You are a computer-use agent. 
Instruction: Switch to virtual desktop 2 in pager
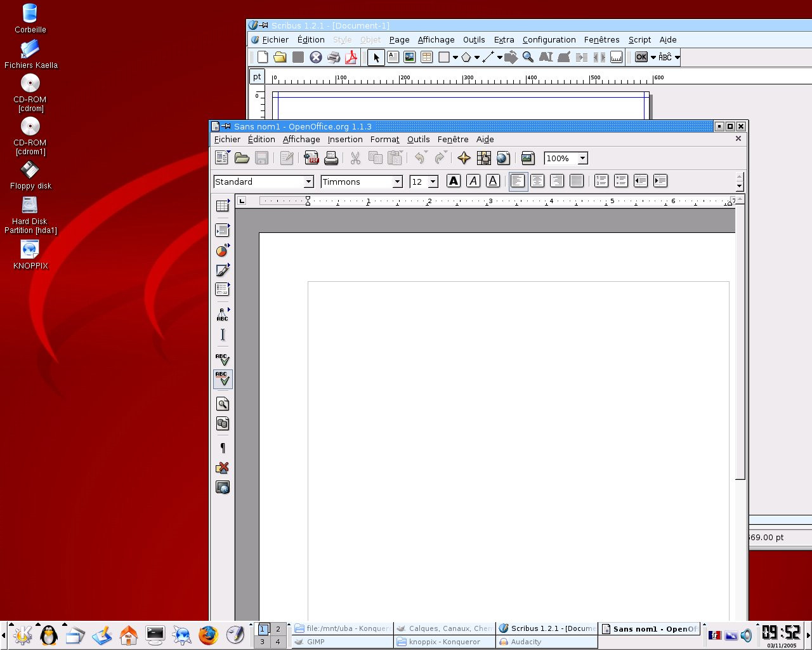pos(278,629)
